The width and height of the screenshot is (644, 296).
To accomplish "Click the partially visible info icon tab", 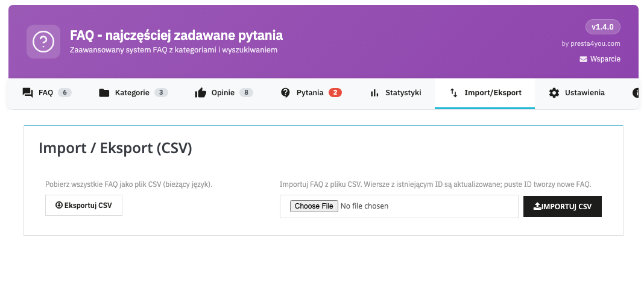I will (x=636, y=93).
